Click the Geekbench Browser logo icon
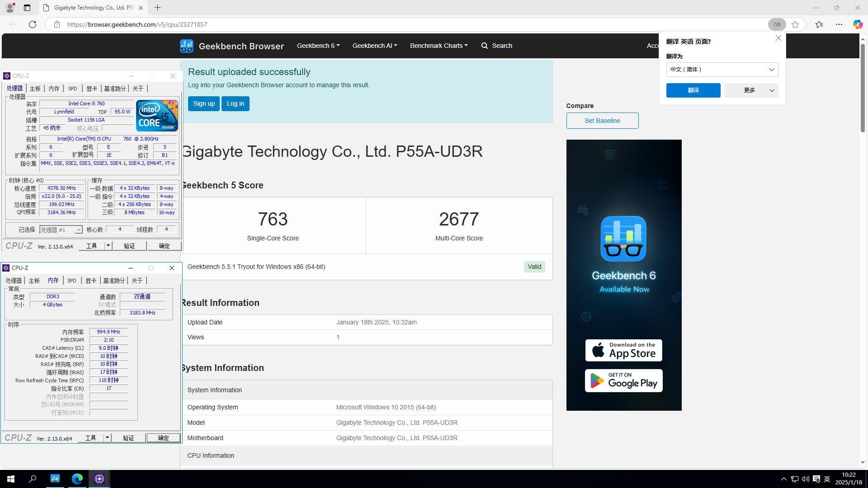Screen dimensions: 868x488 coord(186,46)
